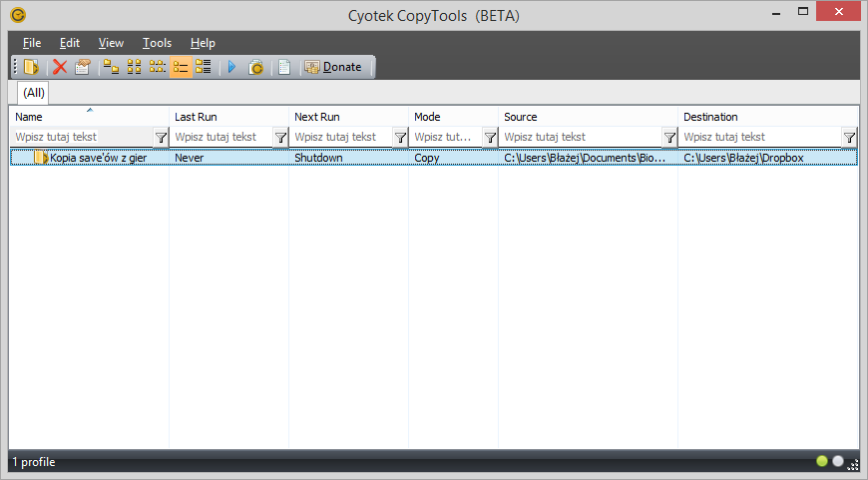
Task: Click the 'Never' last run cell
Action: tap(190, 158)
